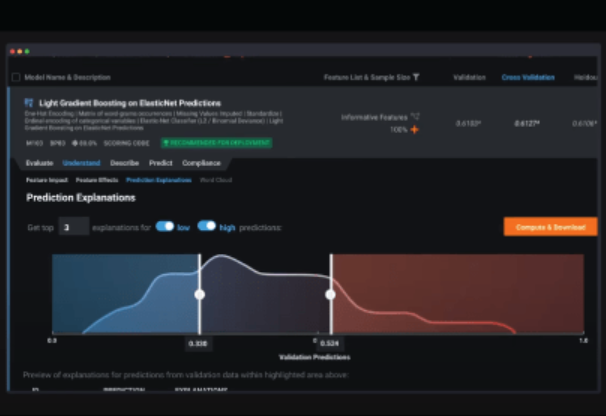Viewport: 606px width, 416px height.
Task: Click the Recommended for Deployment badge
Action: pos(216,143)
